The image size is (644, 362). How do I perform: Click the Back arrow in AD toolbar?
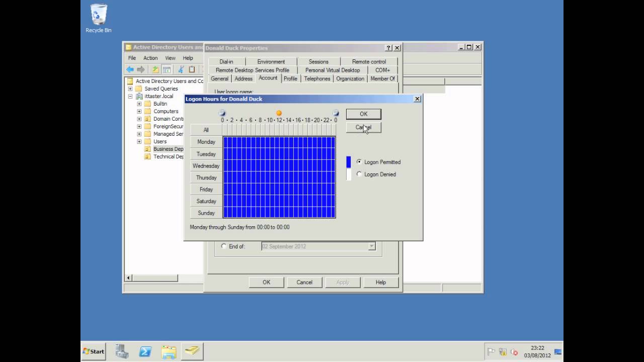(x=130, y=69)
